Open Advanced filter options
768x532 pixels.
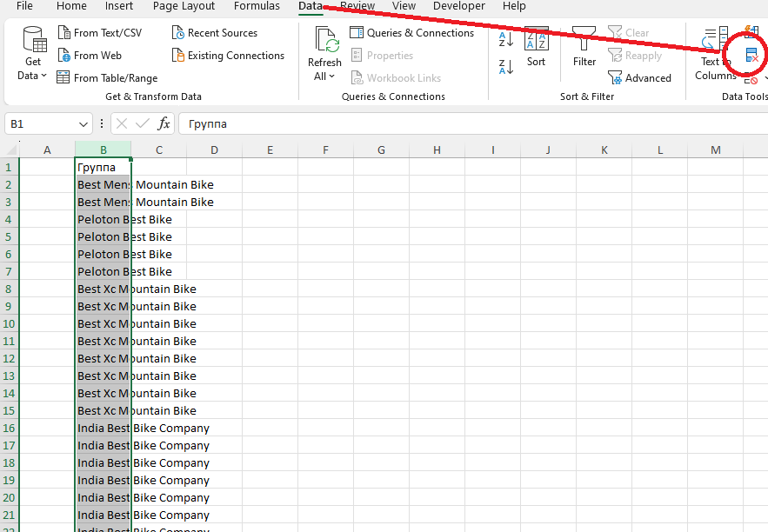(x=639, y=78)
